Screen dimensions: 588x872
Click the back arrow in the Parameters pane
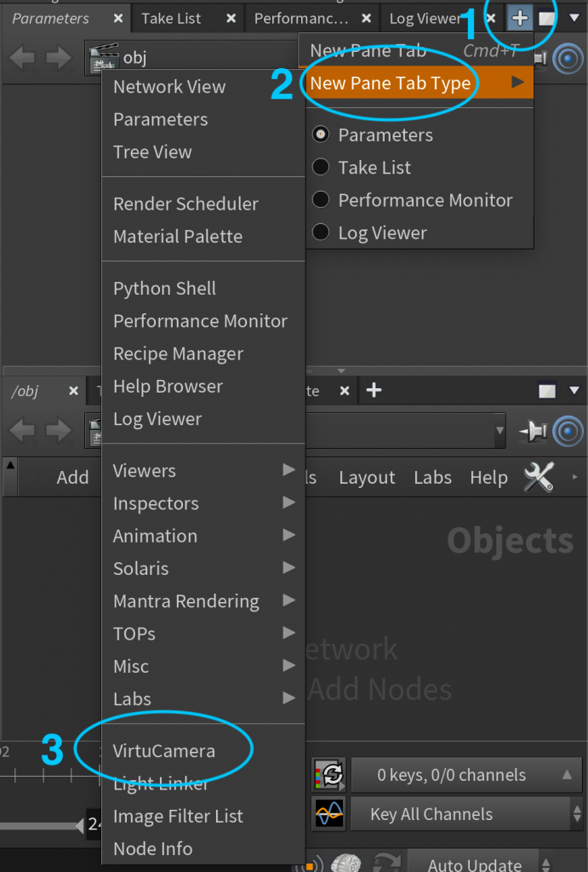click(x=22, y=58)
